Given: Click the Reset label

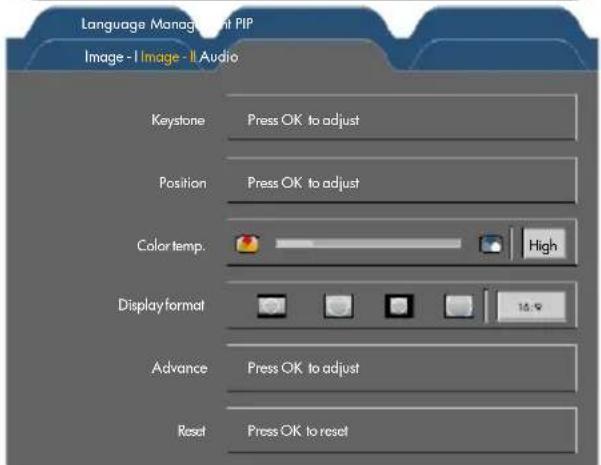Looking at the screenshot, I should (x=192, y=431).
